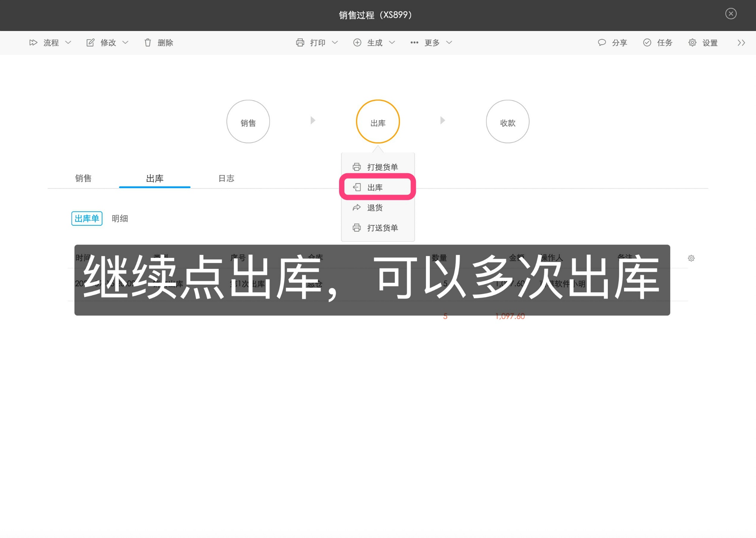This screenshot has height=538, width=756.
Task: Click the printer icon beside 打提货单
Action: pyautogui.click(x=356, y=167)
